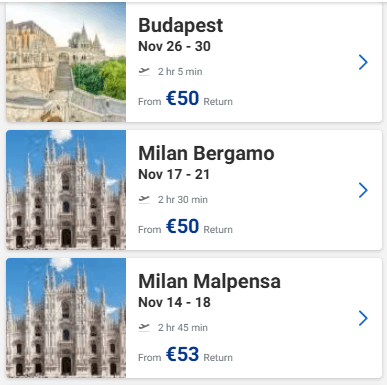Click the 2 hr 5 min flight duration

click(x=180, y=72)
